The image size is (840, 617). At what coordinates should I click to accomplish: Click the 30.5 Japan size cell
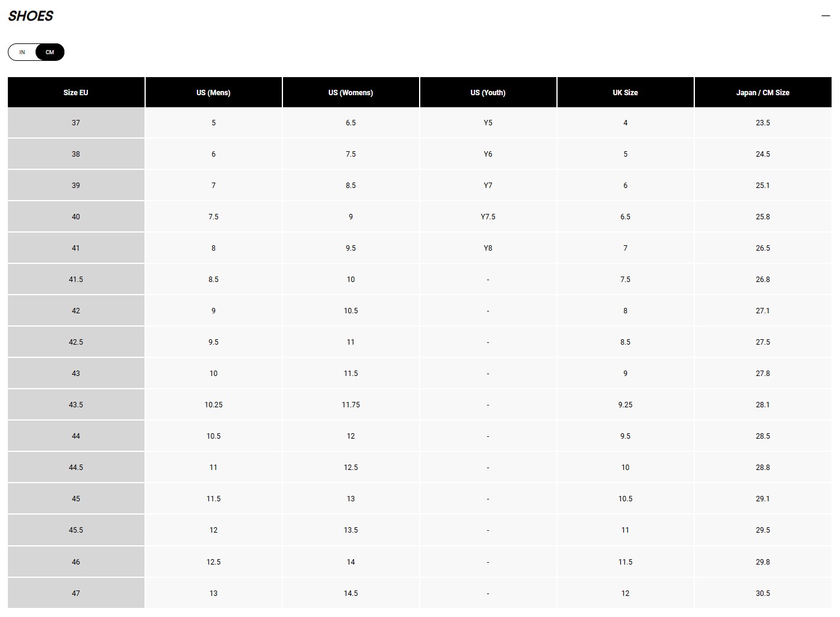click(763, 593)
